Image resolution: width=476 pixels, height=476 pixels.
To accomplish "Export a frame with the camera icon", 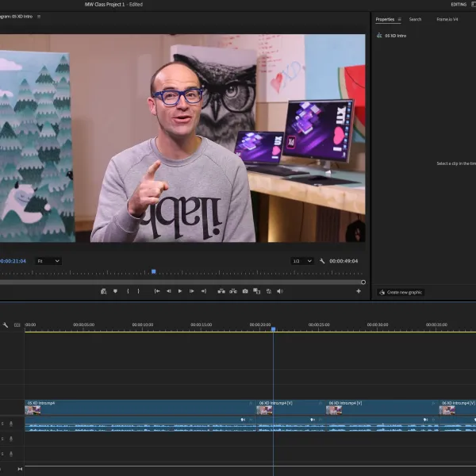I will tap(245, 291).
